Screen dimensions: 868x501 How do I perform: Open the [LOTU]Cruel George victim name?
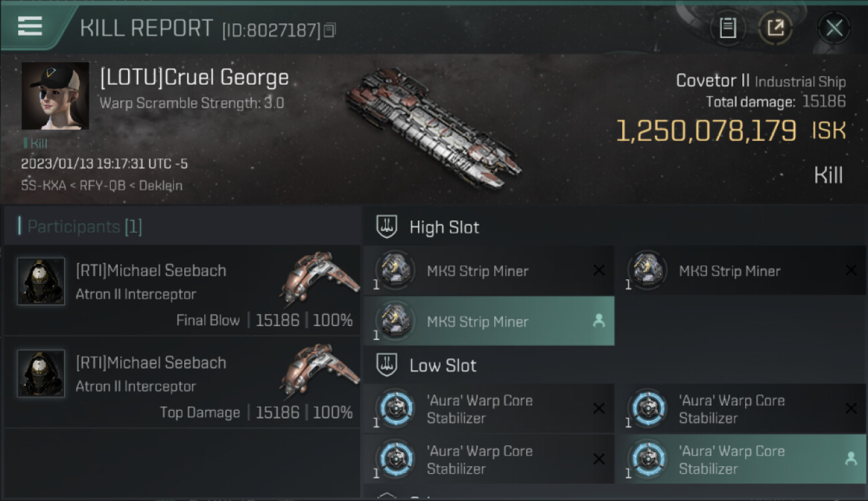pos(194,77)
